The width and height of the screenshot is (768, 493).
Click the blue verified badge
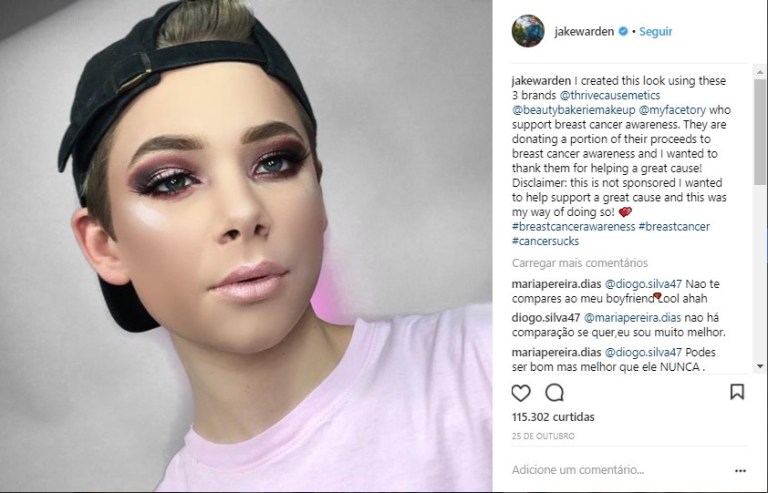click(x=623, y=31)
